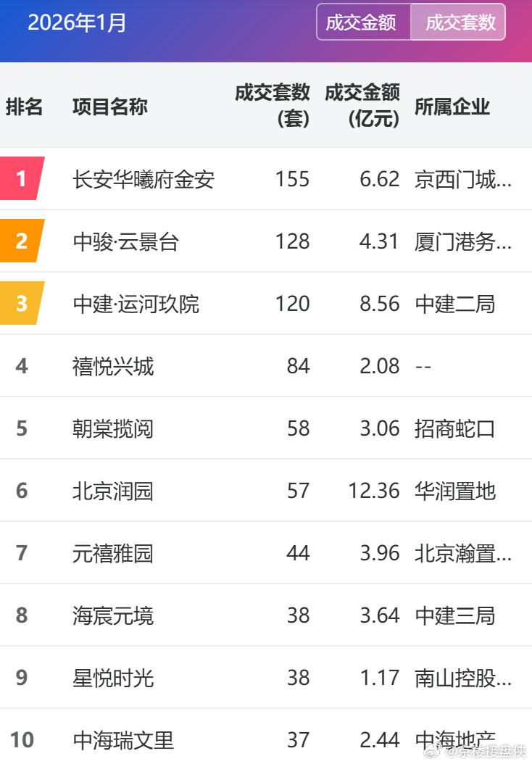Select project 海宸元境

pos(111,615)
